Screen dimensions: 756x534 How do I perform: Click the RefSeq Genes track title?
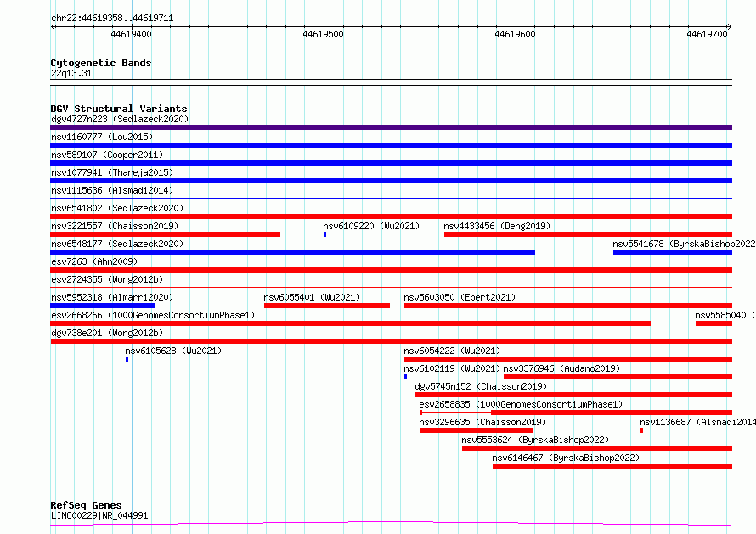(87, 505)
